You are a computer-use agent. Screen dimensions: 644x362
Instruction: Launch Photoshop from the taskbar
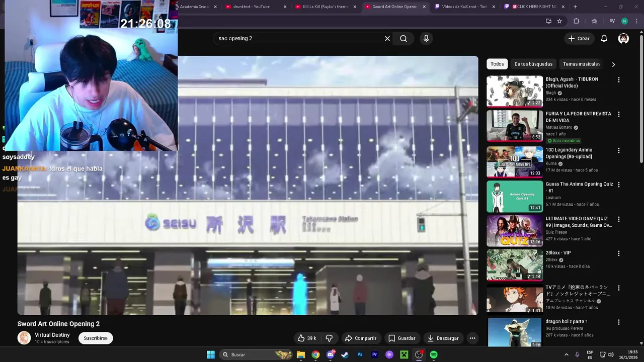pos(360,354)
